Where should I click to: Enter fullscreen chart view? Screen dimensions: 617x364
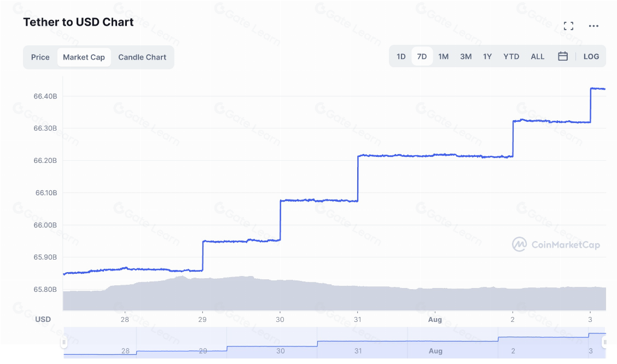(568, 26)
